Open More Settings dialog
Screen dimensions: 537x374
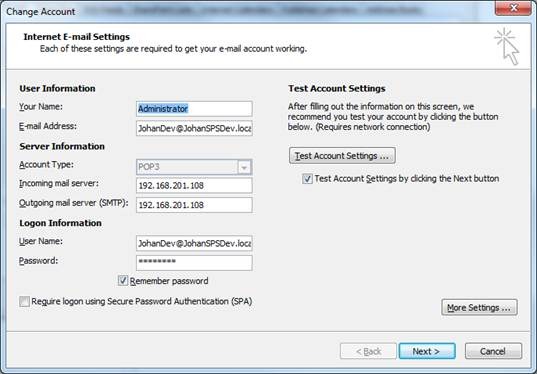(x=479, y=308)
